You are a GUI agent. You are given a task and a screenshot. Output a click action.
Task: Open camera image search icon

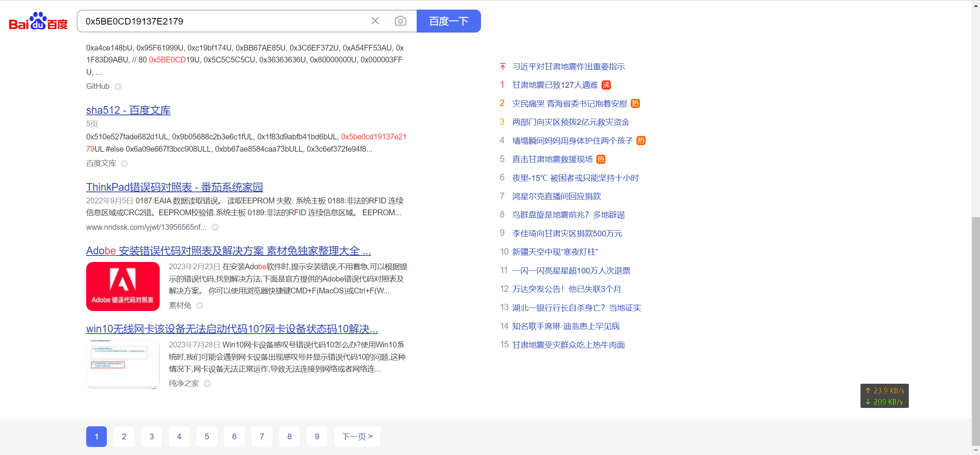click(400, 21)
